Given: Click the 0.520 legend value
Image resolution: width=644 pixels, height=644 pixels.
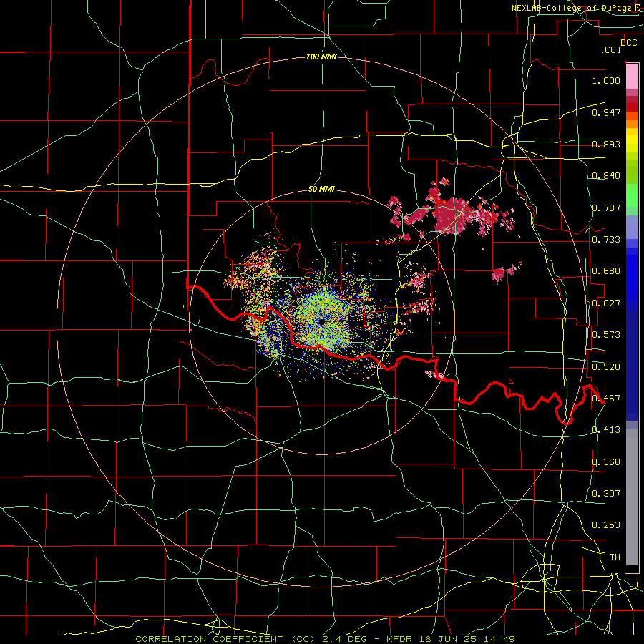Looking at the screenshot, I should coord(606,367).
